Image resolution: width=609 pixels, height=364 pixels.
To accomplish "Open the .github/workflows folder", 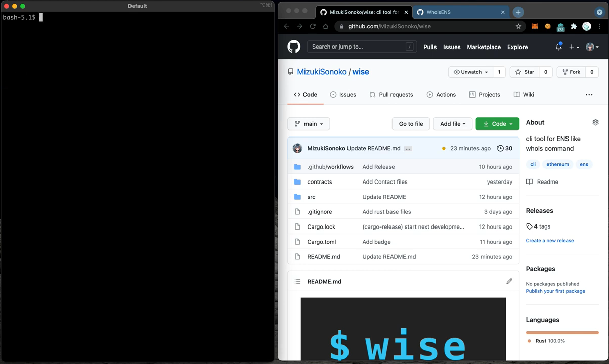I will [330, 167].
